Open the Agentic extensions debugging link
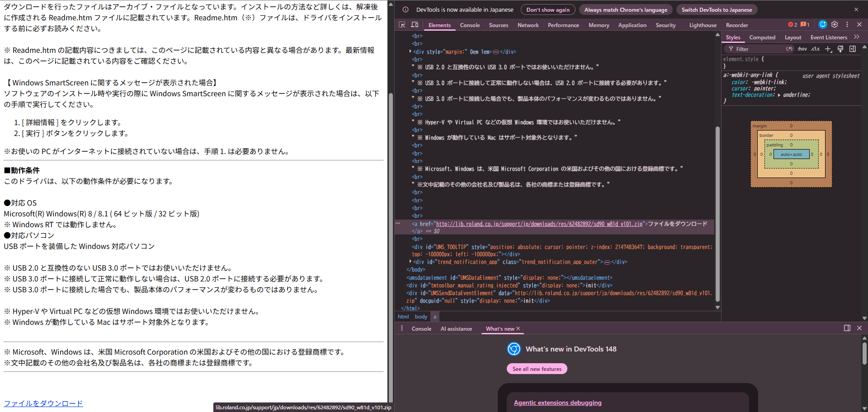The width and height of the screenshot is (868, 412). coord(558,403)
